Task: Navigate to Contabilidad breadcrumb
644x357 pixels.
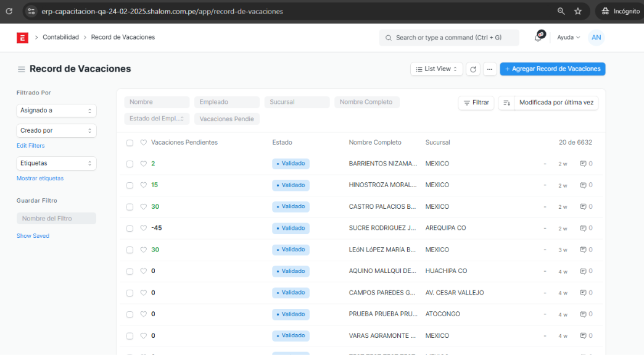Action: [60, 38]
